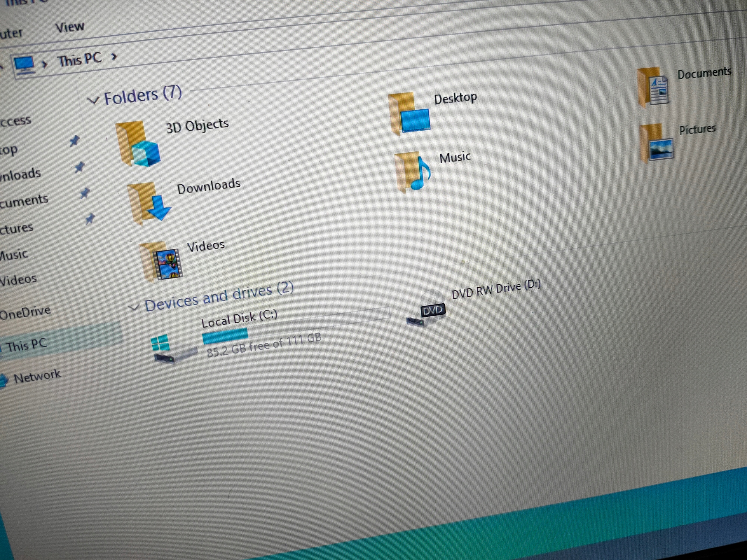
Task: Select Music in the navigation pane
Action: 13,255
